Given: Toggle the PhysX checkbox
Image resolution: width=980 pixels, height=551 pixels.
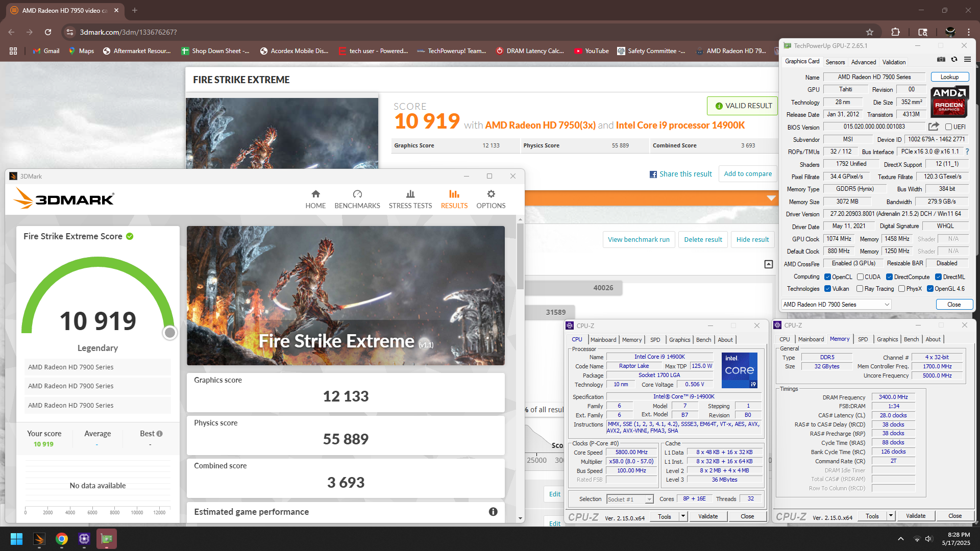Looking at the screenshot, I should click(x=902, y=289).
